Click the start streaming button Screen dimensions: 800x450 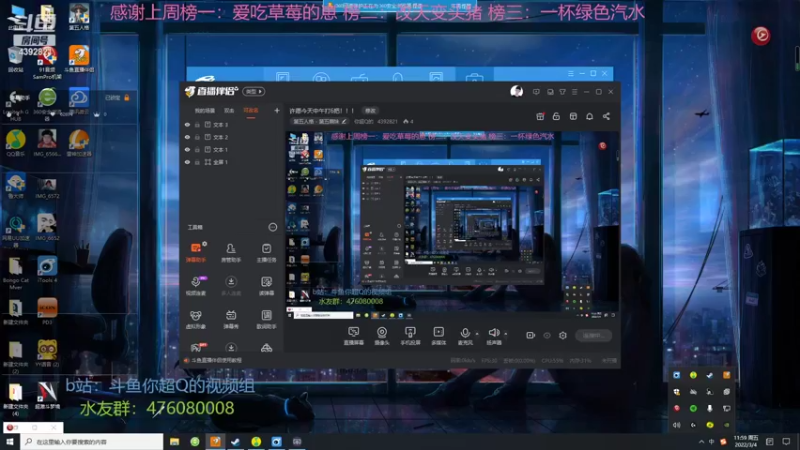(593, 335)
